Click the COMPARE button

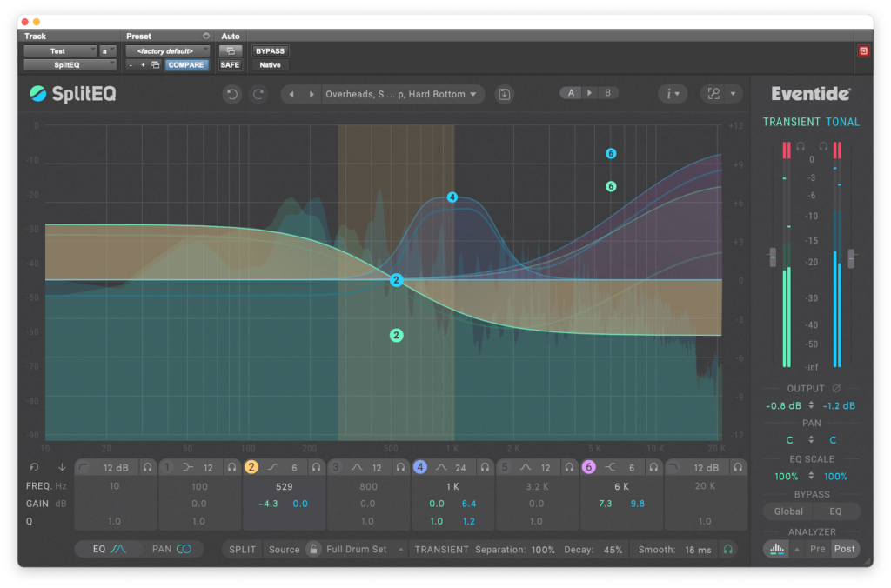click(x=186, y=64)
